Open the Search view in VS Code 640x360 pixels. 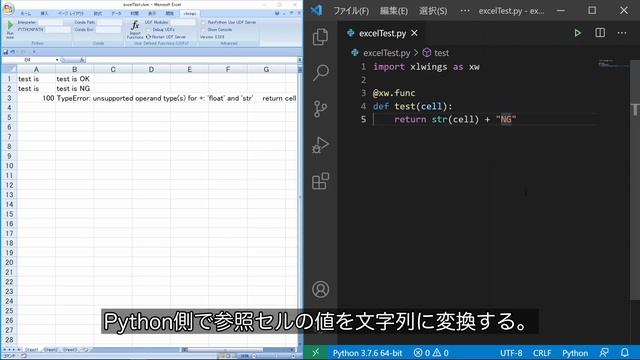coord(320,73)
